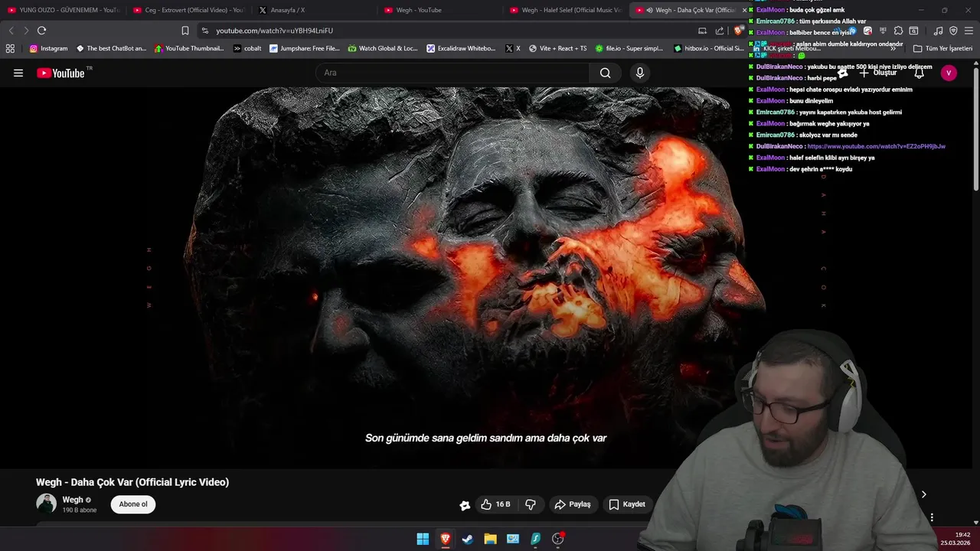Open Windows Start menu
The height and width of the screenshot is (551, 980).
[423, 539]
